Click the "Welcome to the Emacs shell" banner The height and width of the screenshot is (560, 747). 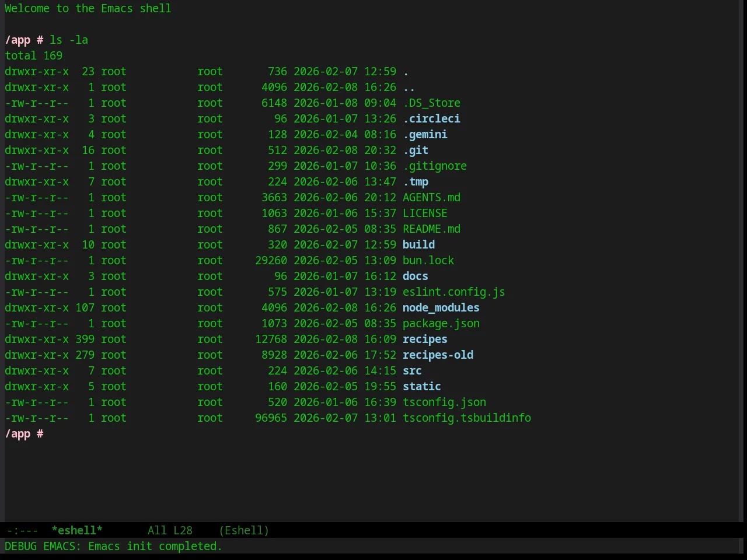88,9
